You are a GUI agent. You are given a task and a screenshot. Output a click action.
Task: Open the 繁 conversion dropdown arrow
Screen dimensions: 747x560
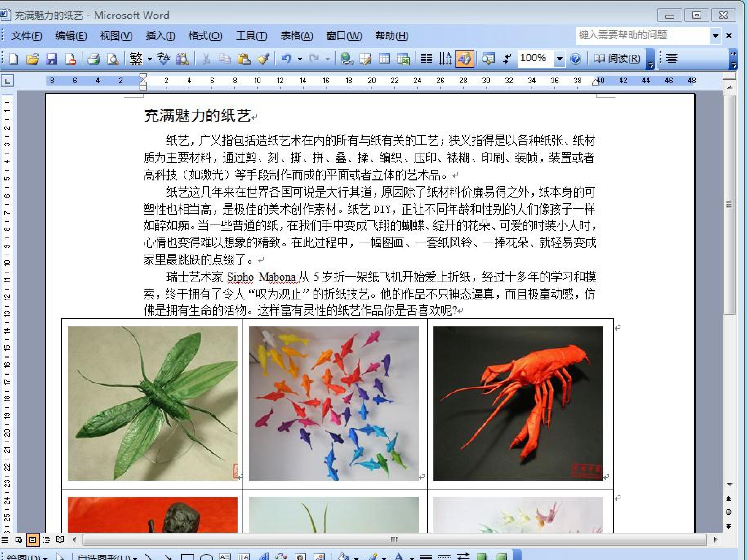pos(150,59)
